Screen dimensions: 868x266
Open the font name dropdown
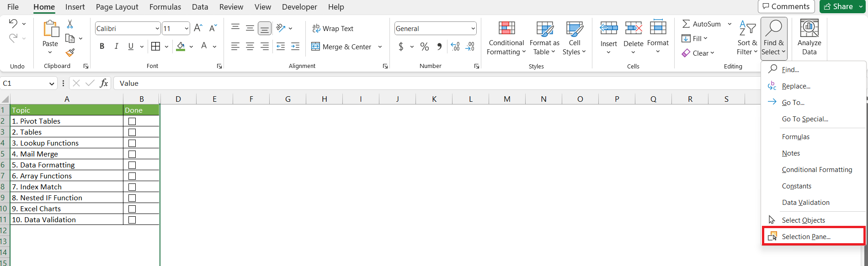[157, 28]
